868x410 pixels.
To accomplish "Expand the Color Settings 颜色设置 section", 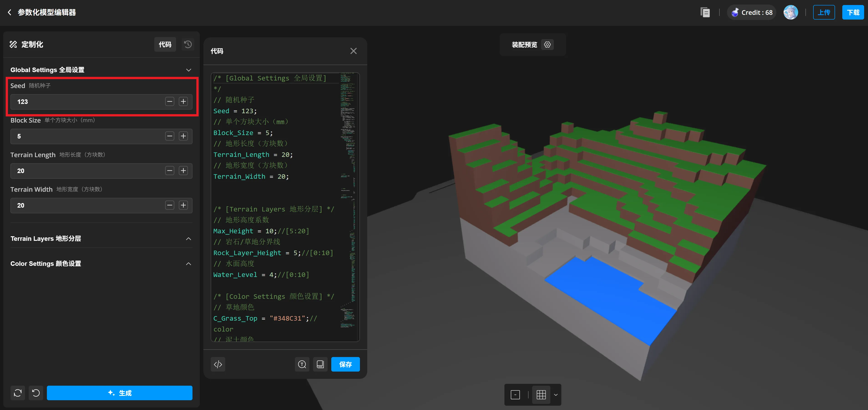I will 101,264.
